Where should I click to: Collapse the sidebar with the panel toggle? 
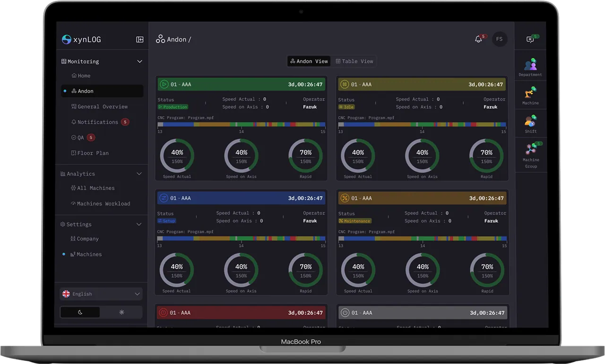point(139,39)
